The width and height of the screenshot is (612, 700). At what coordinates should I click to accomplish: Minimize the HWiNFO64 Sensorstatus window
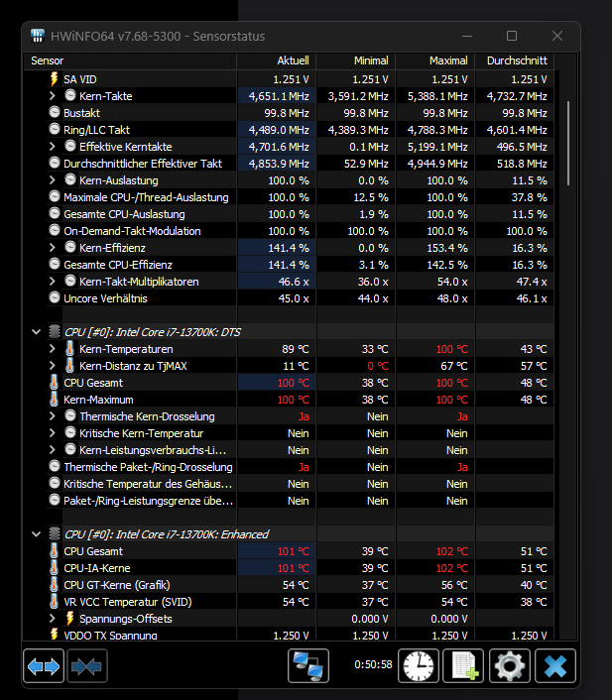coord(467,36)
